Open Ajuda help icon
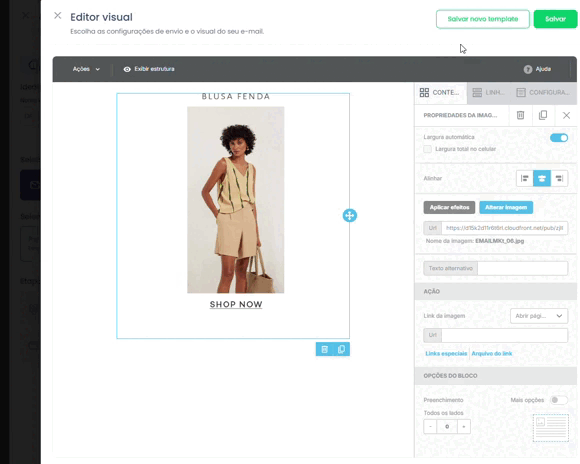The width and height of the screenshot is (580, 464). tap(528, 69)
